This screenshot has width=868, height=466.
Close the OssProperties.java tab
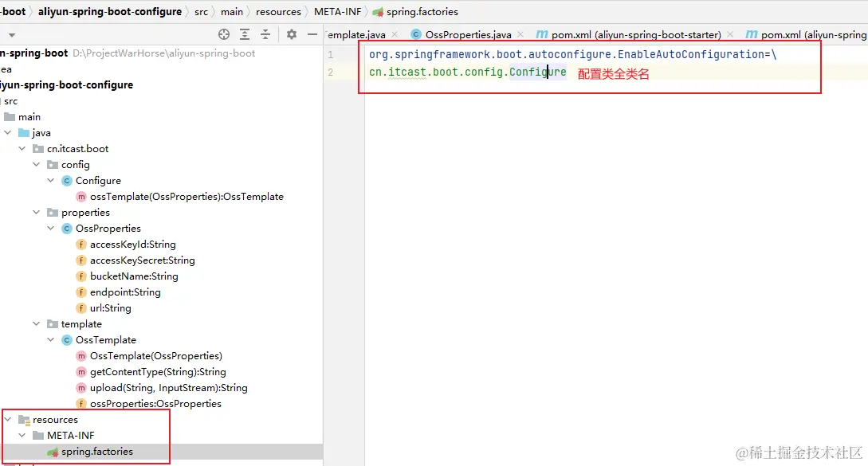[520, 34]
